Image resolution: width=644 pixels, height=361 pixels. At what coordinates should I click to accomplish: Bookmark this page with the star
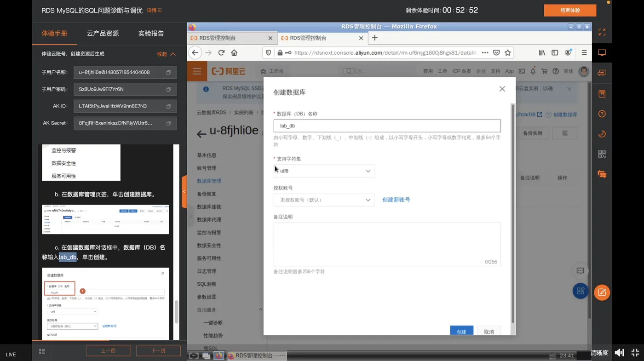click(x=508, y=53)
